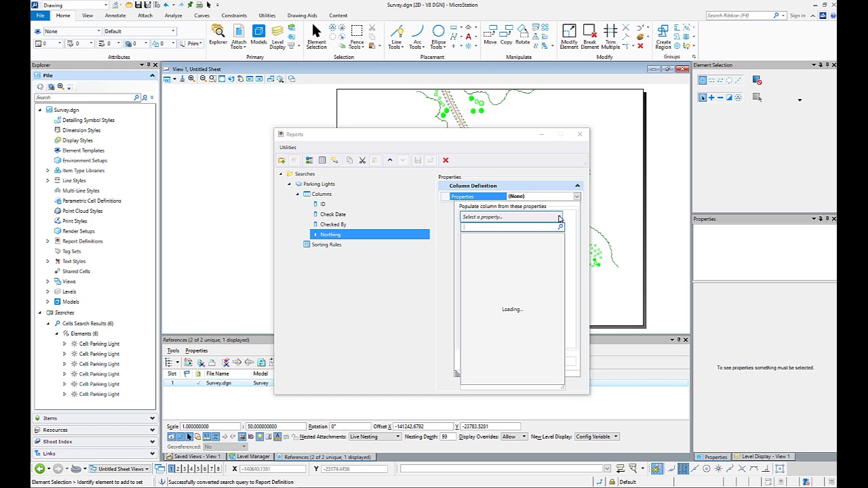Select Cells Search Results (6) in Explorer
Image resolution: width=868 pixels, height=488 pixels.
(87, 323)
